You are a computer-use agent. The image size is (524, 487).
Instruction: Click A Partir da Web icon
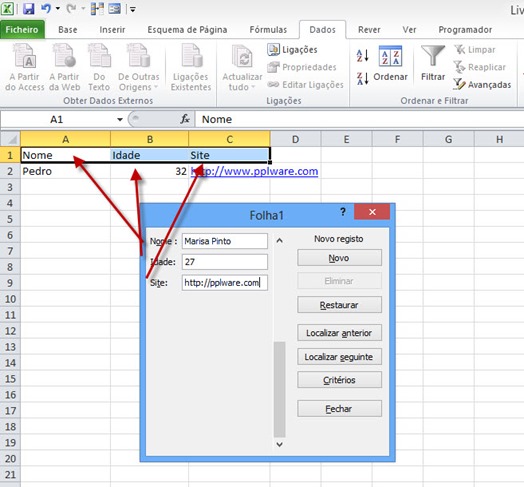coord(64,68)
